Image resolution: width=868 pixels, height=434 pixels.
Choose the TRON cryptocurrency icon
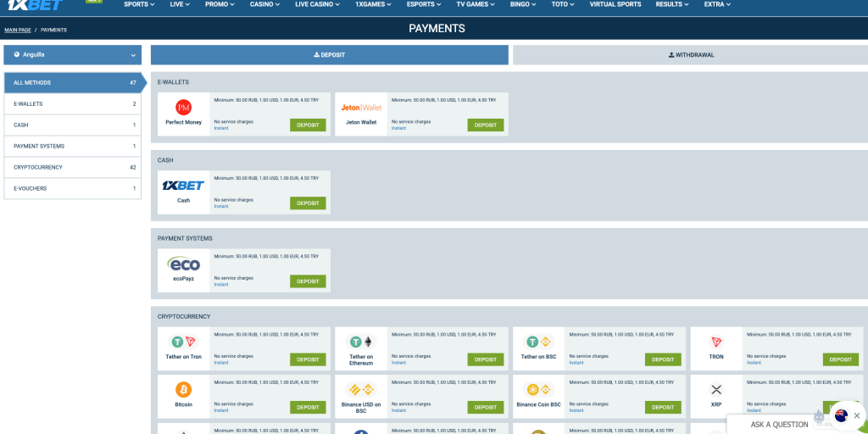click(x=716, y=342)
